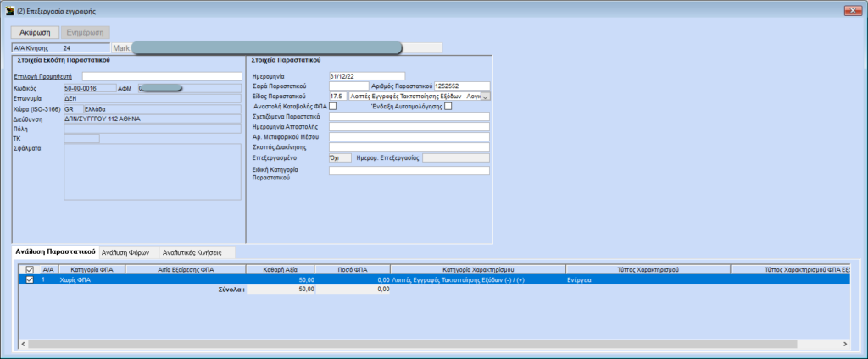Viewport: 868px width, 359px height.
Task: Click the Α/Α Κίνησης field showing 24
Action: pos(86,48)
